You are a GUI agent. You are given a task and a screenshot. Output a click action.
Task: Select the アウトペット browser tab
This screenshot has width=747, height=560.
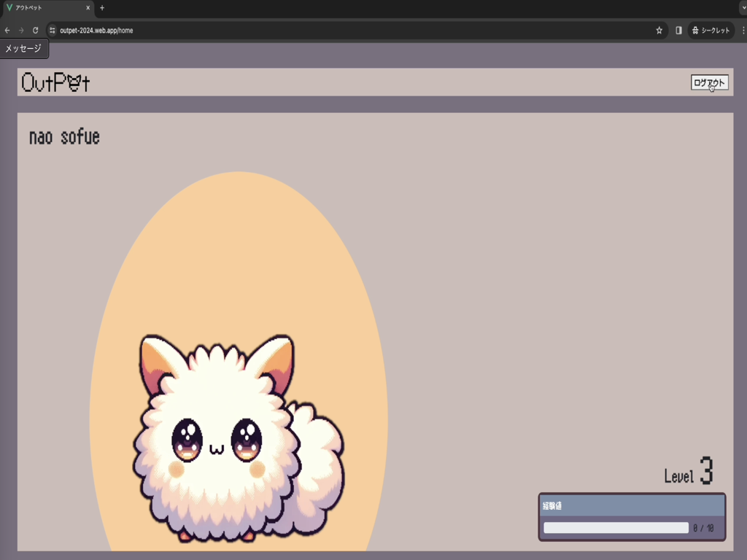point(47,8)
